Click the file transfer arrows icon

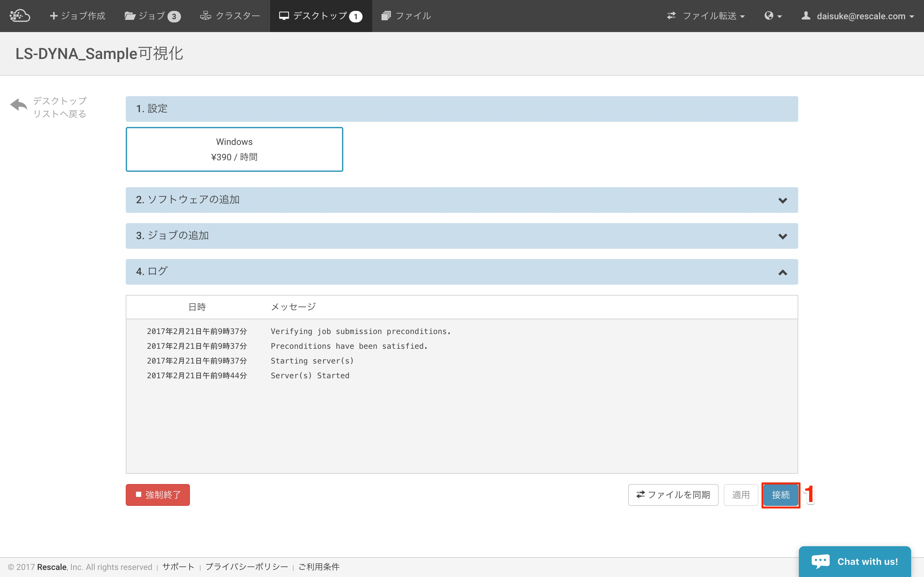[x=671, y=16]
